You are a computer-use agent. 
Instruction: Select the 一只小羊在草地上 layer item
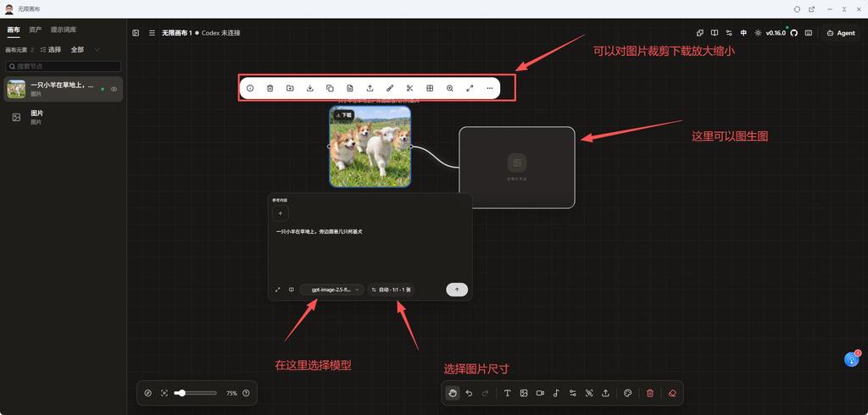[x=63, y=89]
